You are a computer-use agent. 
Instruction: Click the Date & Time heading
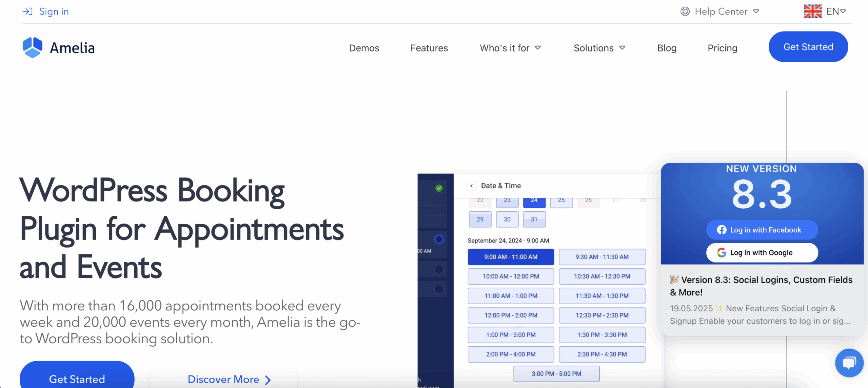point(501,186)
